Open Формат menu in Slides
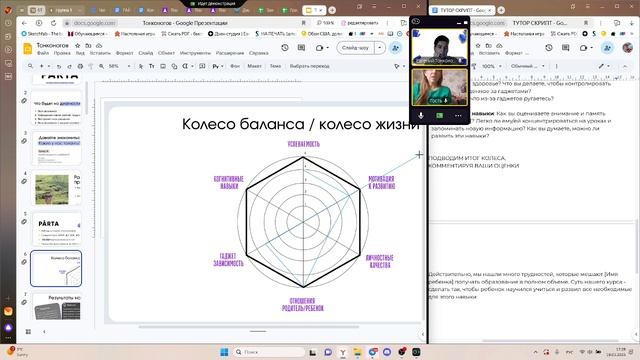The width and height of the screenshot is (640, 360). pos(124,53)
